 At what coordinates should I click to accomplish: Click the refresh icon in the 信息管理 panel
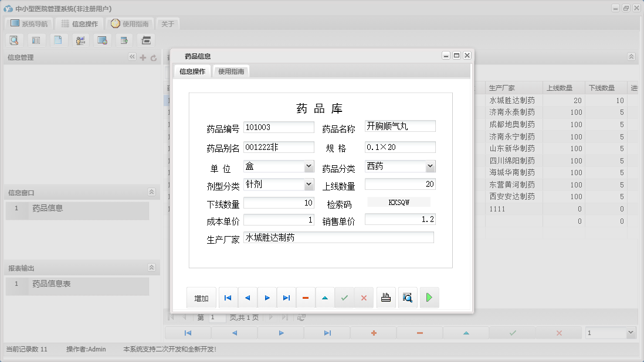point(154,57)
